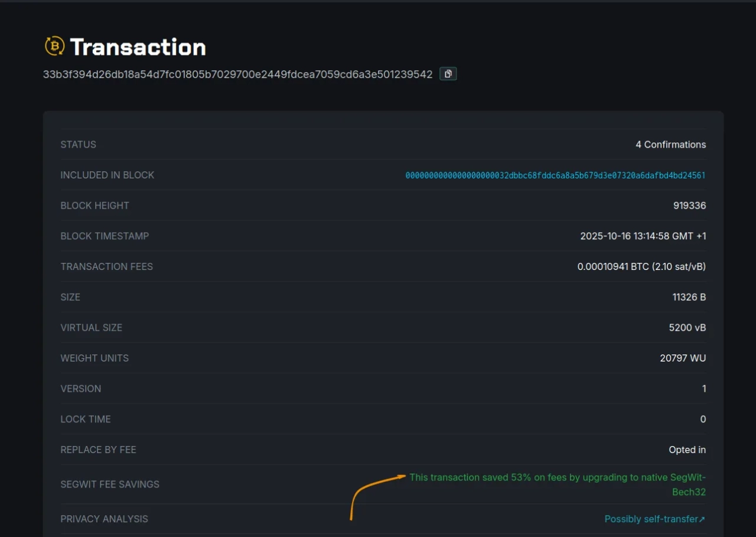This screenshot has height=537, width=756.
Task: Open the included block hash link
Action: 554,175
